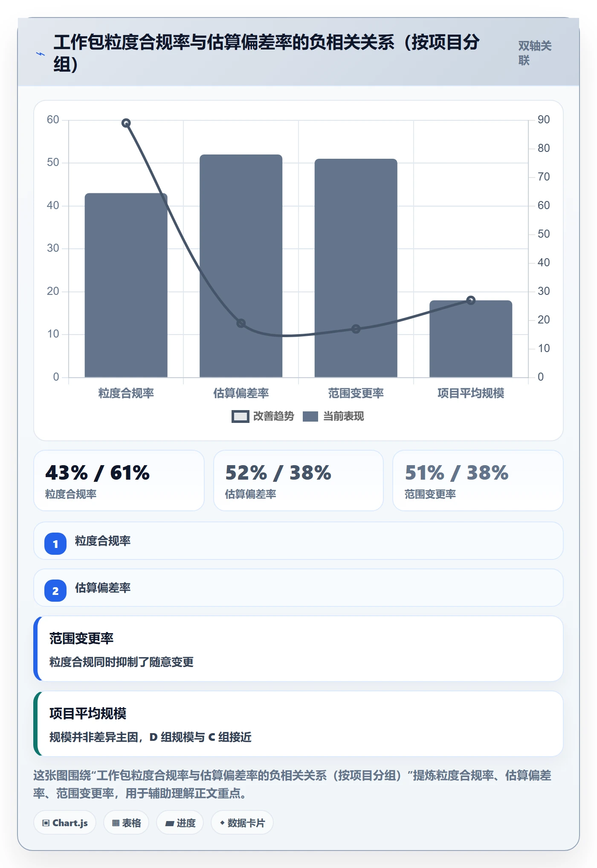
Task: Click the top line point above 粒度合规率
Action: (126, 123)
